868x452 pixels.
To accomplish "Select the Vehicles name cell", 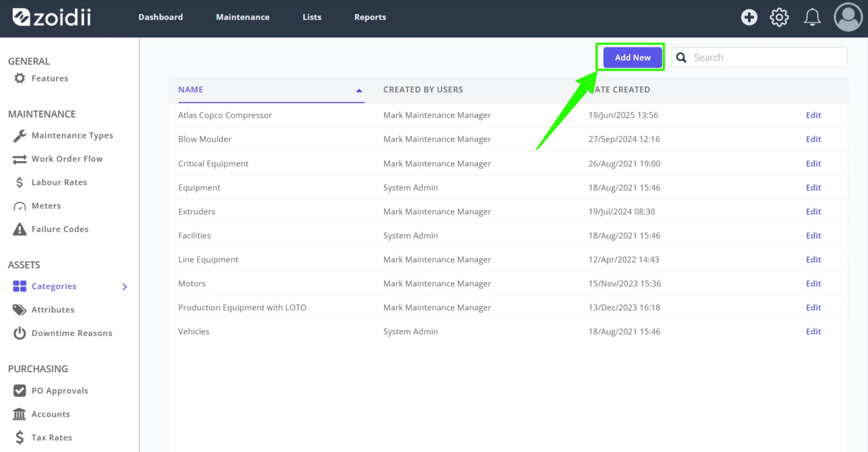I will (194, 332).
